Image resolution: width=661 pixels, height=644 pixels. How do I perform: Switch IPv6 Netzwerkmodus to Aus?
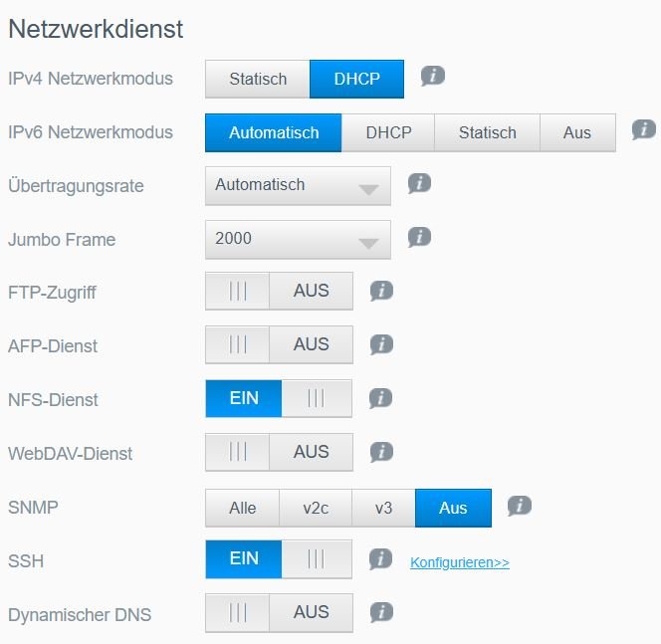pos(577,132)
